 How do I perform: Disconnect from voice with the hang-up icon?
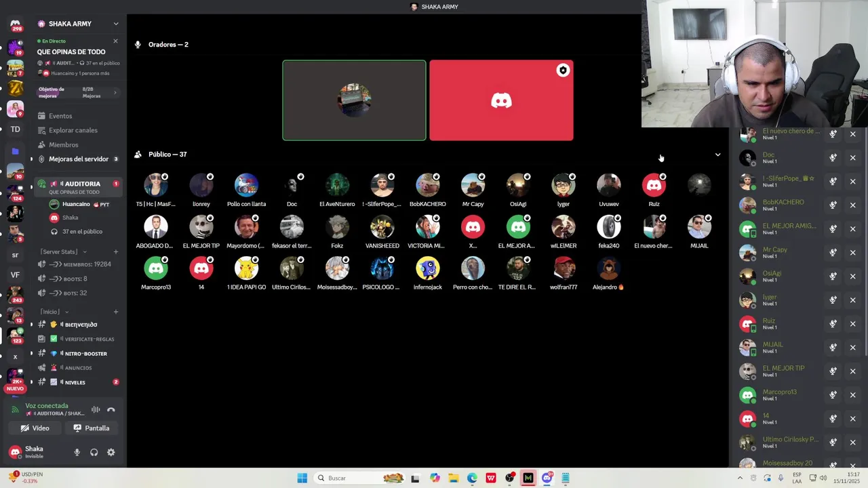[111, 409]
